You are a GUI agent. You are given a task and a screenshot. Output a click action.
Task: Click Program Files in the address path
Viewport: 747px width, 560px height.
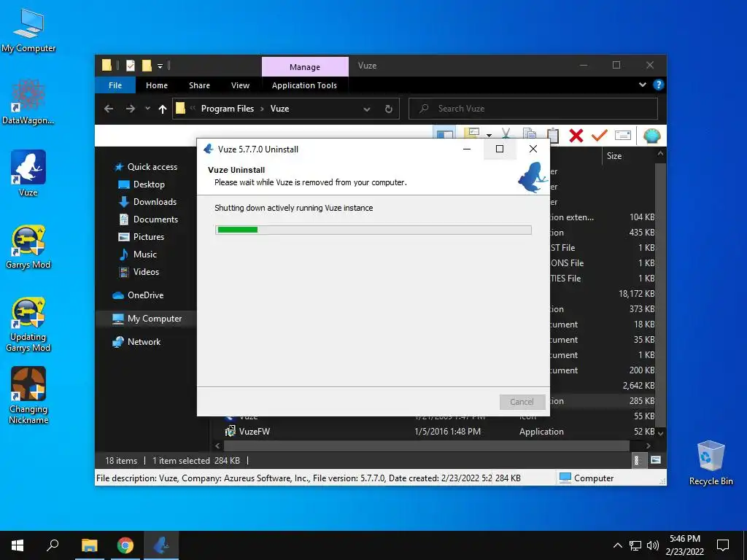tap(228, 109)
